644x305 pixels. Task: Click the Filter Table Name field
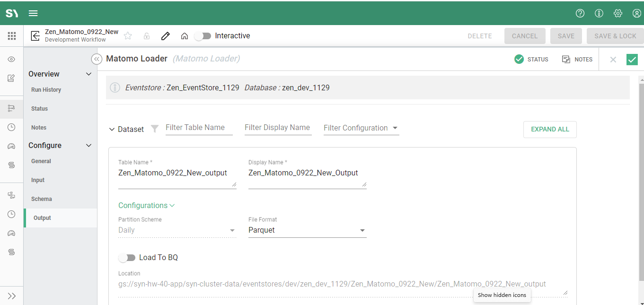point(199,128)
